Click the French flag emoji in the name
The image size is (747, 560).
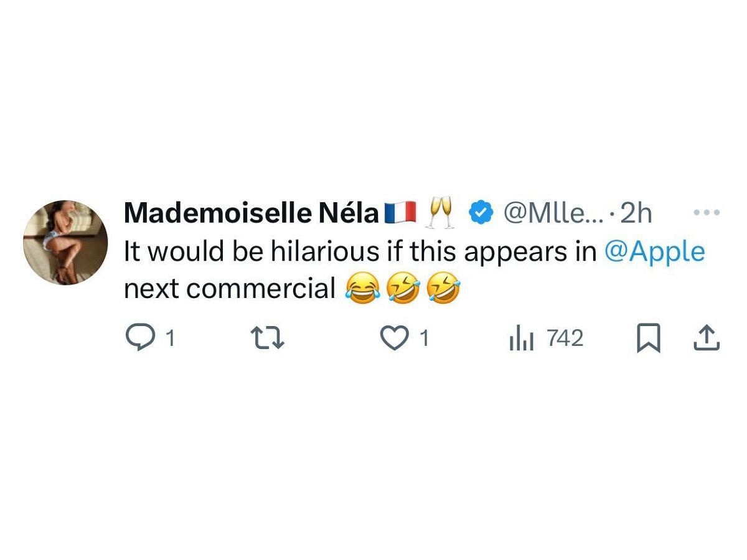point(400,213)
